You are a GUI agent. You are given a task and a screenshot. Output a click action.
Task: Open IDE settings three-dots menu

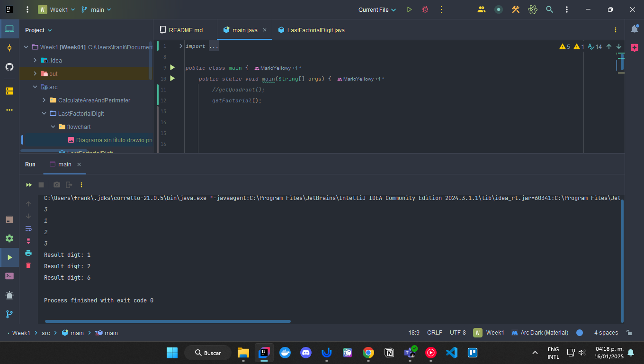567,9
